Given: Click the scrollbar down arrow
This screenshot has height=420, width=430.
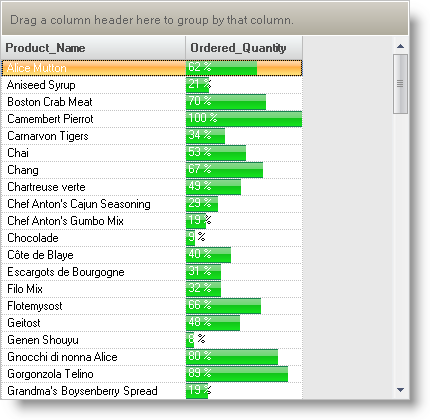Looking at the screenshot, I should [x=400, y=390].
